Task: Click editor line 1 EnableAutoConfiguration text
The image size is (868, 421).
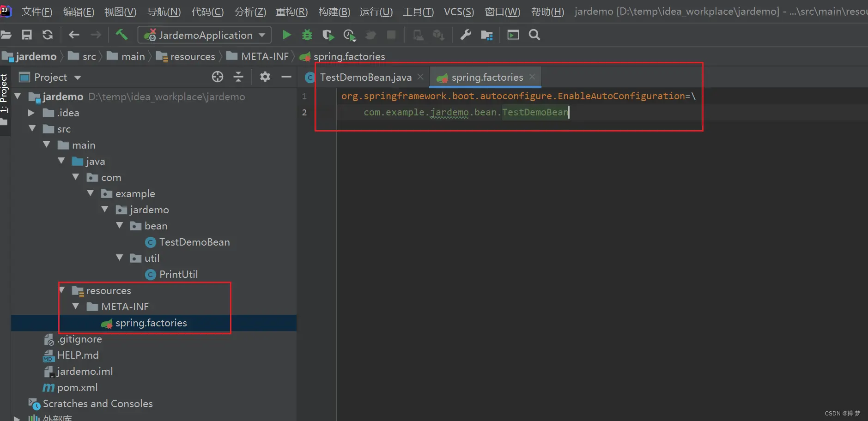Action: [x=621, y=96]
